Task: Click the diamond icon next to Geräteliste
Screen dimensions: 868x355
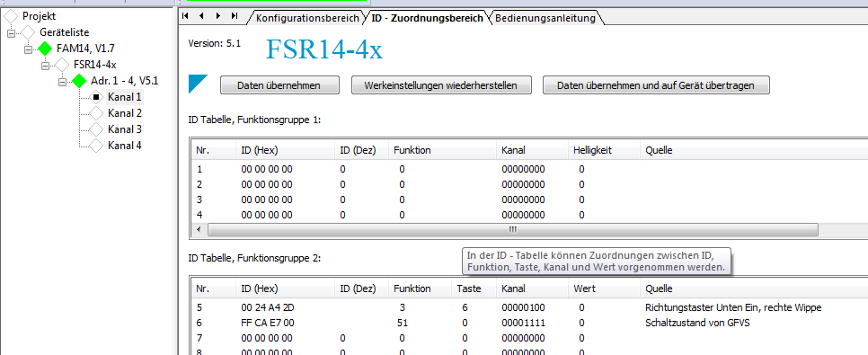Action: point(28,32)
